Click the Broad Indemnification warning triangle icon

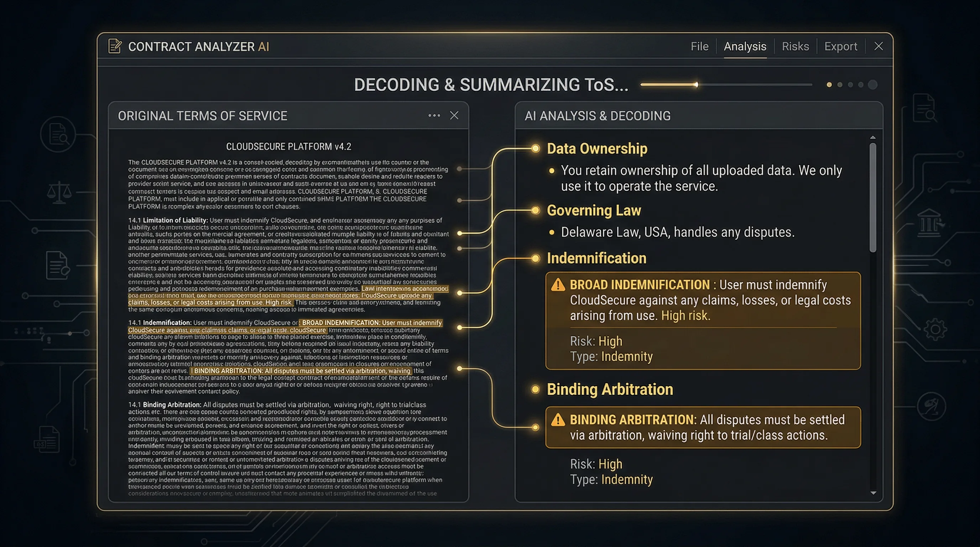pyautogui.click(x=558, y=285)
